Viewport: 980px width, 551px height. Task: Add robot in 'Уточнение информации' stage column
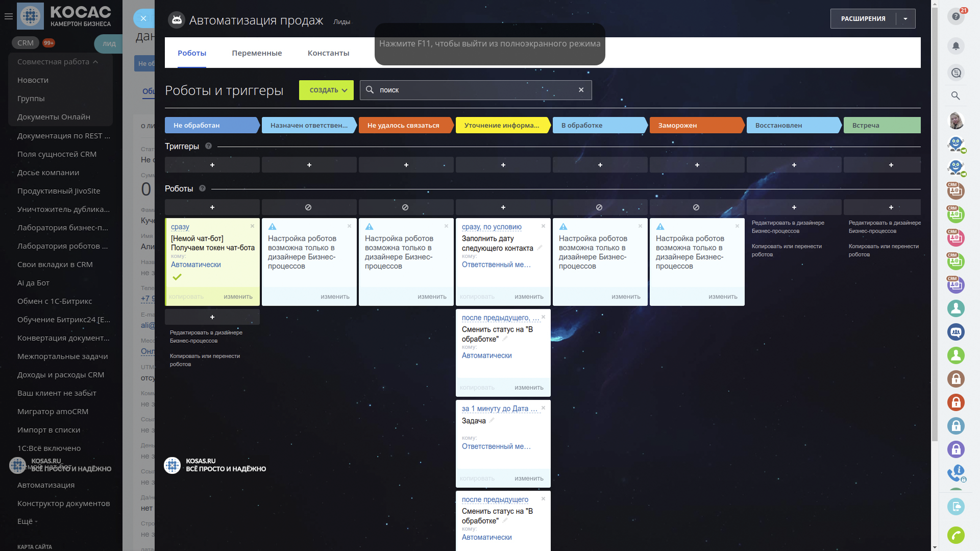(x=503, y=207)
